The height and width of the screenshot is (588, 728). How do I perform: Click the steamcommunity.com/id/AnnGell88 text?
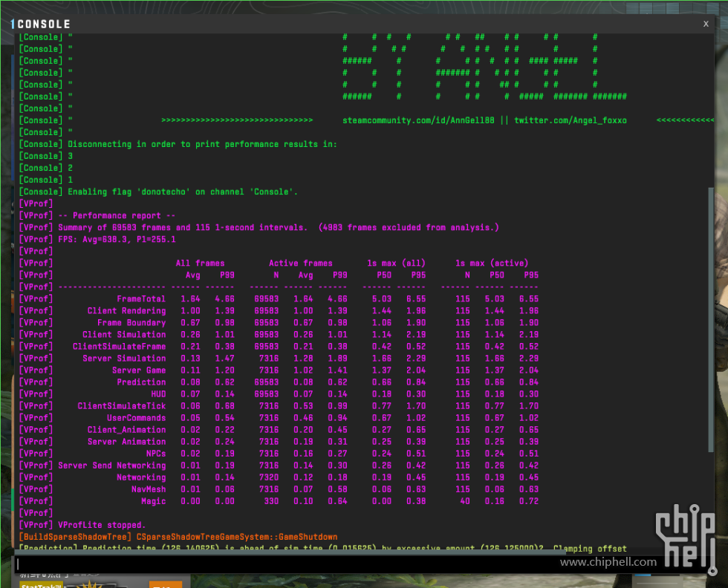click(x=418, y=121)
